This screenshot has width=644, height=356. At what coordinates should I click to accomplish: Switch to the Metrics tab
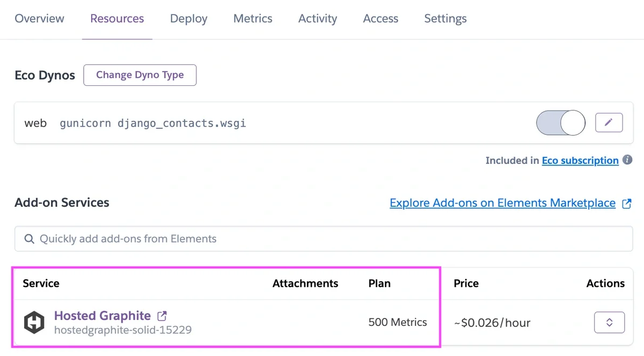pyautogui.click(x=253, y=19)
